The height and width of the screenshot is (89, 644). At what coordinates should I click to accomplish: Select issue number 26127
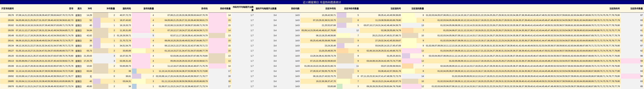11,51
